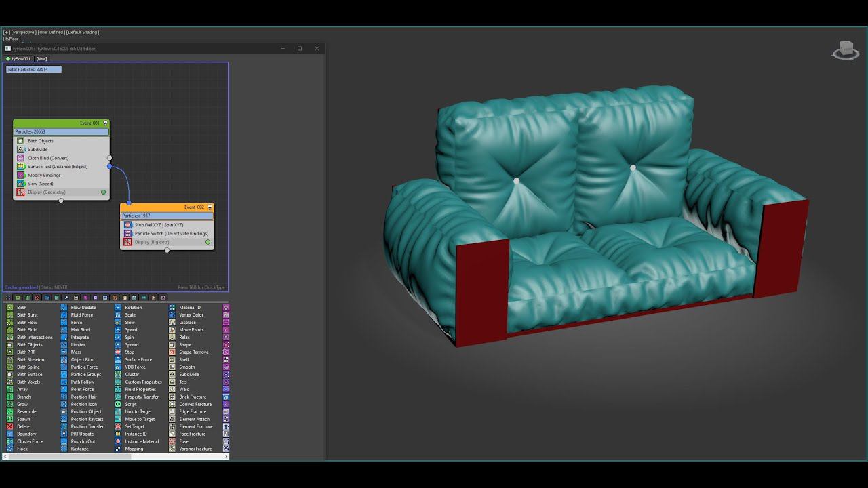Disable the Particle Switch operator via its icon
Image resolution: width=868 pixels, height=488 pixels.
(x=127, y=234)
